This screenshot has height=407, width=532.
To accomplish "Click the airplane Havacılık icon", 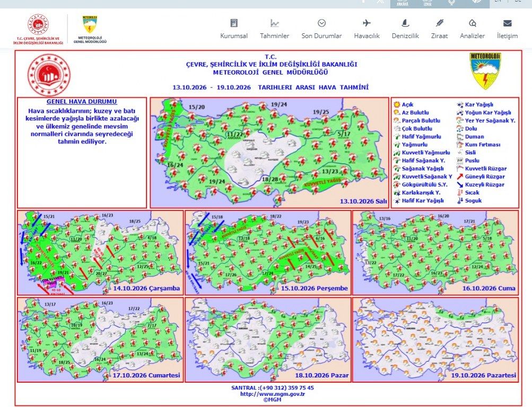I will [x=367, y=23].
